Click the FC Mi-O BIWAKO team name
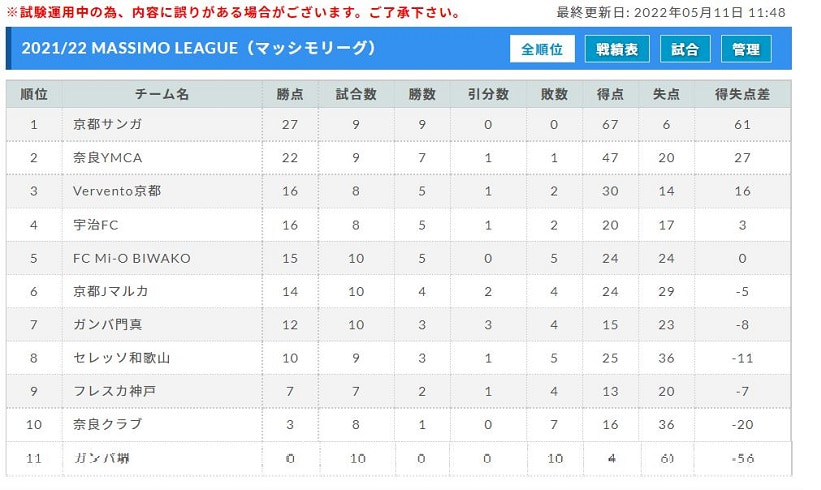Screen dimensions: 821x490 (131, 258)
